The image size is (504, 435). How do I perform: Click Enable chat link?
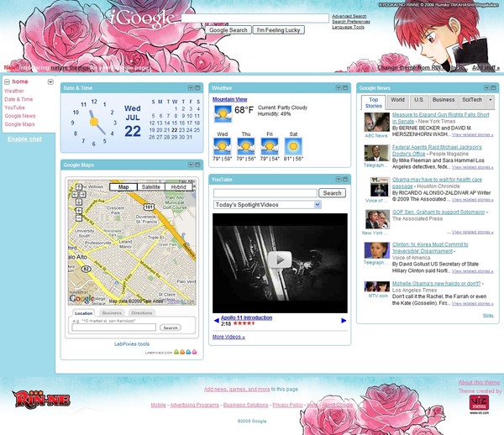coord(24,139)
